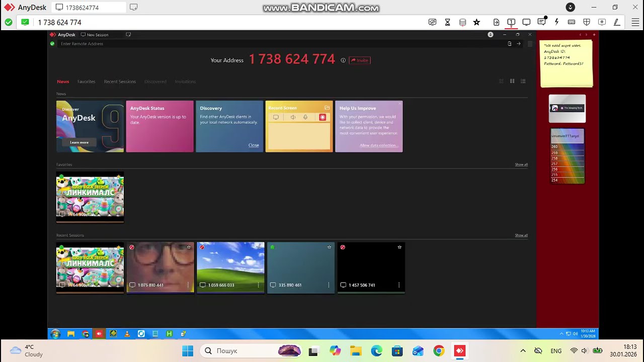Screen dimensions: 644x362
Task: Click the remote Windows 7 Start button
Action: [x=55, y=334]
